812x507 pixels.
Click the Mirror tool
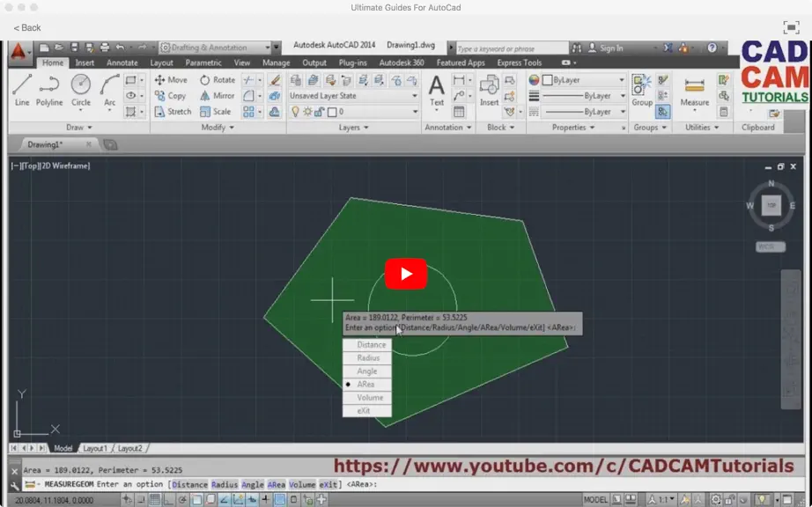tap(218, 96)
